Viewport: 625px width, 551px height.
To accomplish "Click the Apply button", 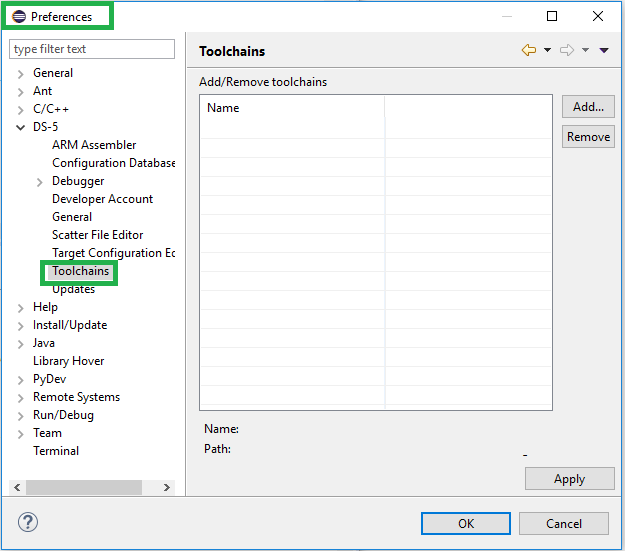I will [569, 478].
